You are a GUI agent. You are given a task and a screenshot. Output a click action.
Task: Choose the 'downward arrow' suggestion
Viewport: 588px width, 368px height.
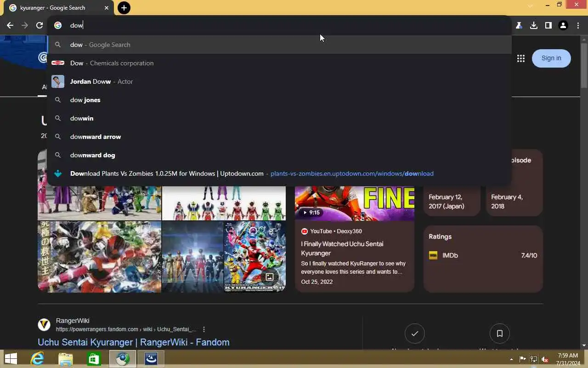tap(279, 137)
